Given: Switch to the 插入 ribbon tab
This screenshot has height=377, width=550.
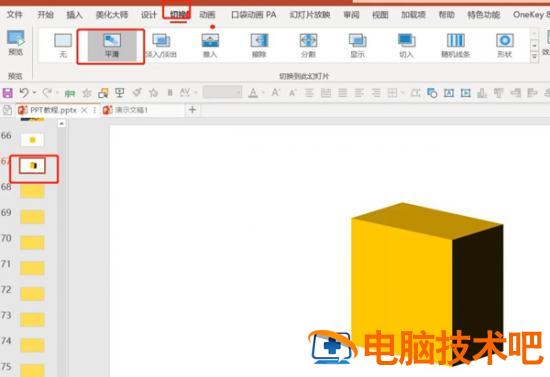Looking at the screenshot, I should 74,15.
